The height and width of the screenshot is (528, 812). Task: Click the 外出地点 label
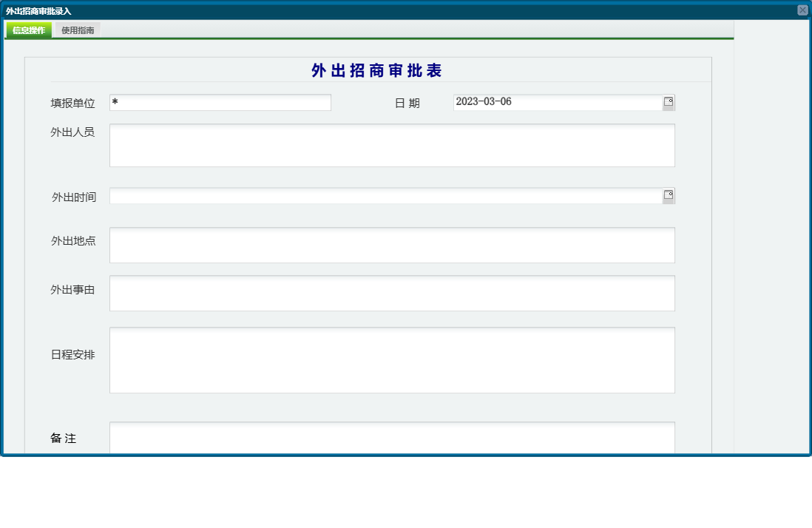pyautogui.click(x=73, y=241)
